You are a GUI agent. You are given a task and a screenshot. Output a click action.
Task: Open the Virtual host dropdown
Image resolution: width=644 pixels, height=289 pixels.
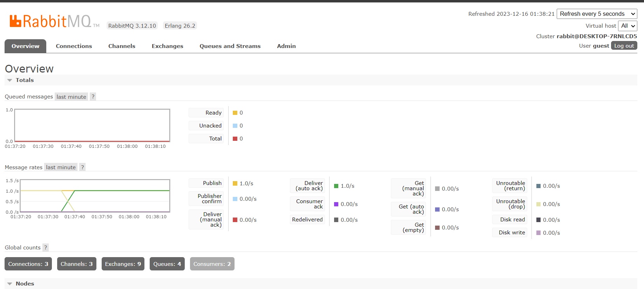[628, 26]
